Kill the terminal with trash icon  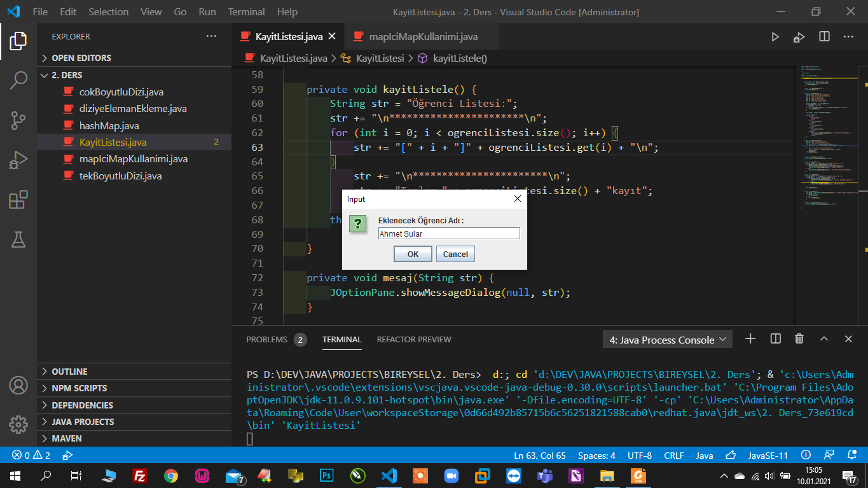click(799, 339)
